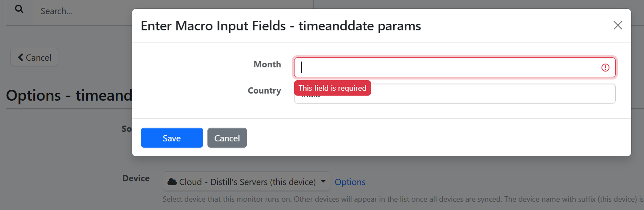Image resolution: width=644 pixels, height=210 pixels.
Task: Expand the caret arrow beside Distill's Servers
Action: tap(323, 182)
